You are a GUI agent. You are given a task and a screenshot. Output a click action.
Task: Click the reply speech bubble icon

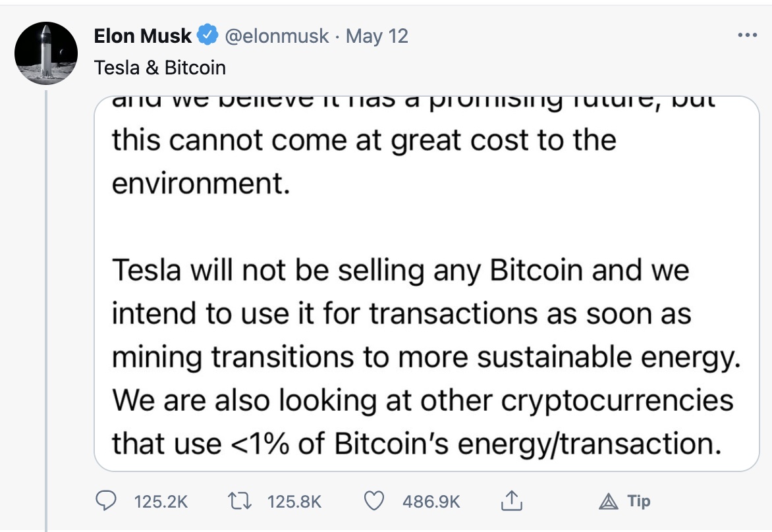point(105,500)
